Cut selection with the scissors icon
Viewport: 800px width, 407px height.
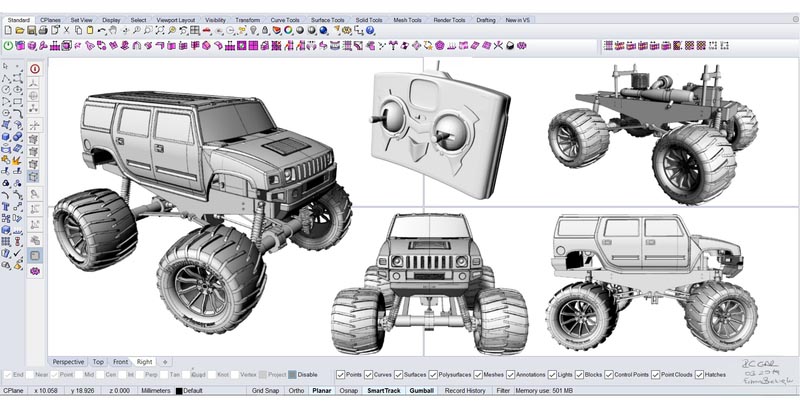(66, 31)
